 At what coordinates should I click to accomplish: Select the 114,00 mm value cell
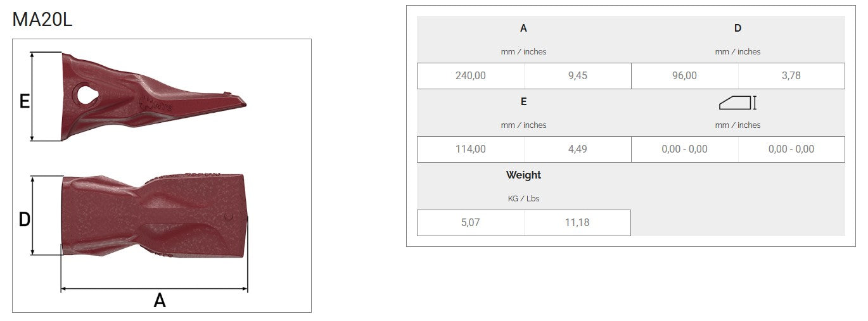471,149
